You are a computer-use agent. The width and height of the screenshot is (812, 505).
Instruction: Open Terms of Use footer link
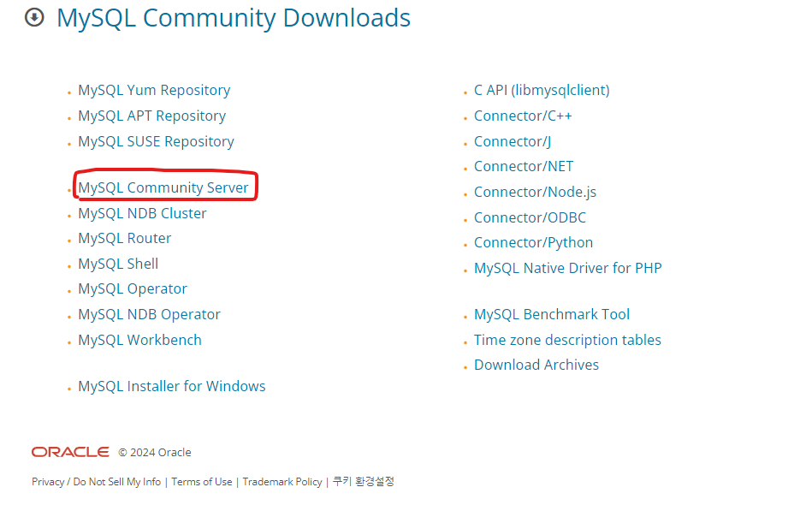[x=201, y=482]
